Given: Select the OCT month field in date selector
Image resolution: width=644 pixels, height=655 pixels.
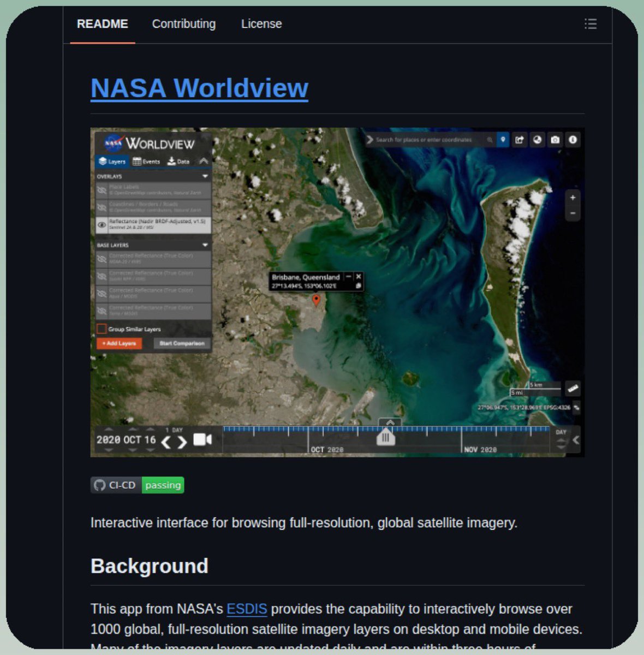Looking at the screenshot, I should click(132, 440).
